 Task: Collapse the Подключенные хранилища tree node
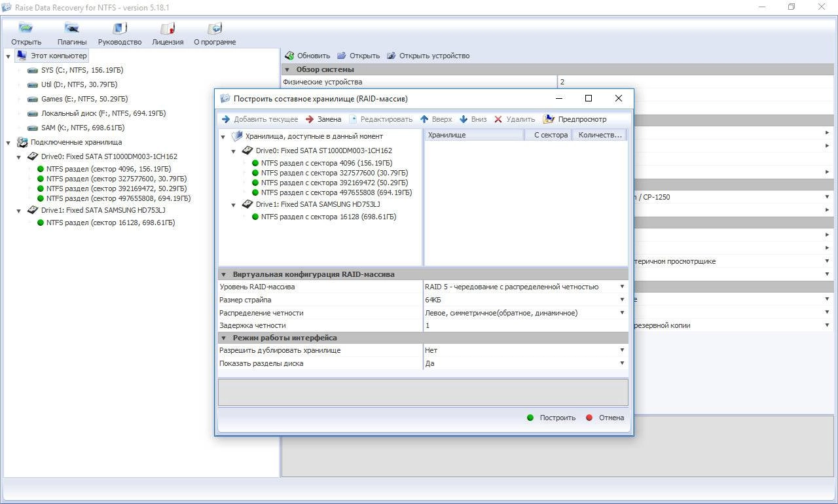coord(9,143)
